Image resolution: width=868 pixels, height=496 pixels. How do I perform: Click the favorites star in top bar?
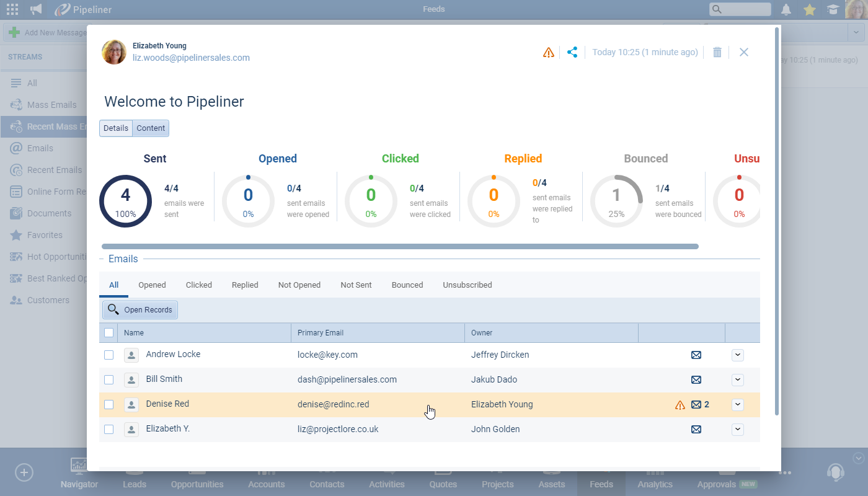pyautogui.click(x=809, y=9)
